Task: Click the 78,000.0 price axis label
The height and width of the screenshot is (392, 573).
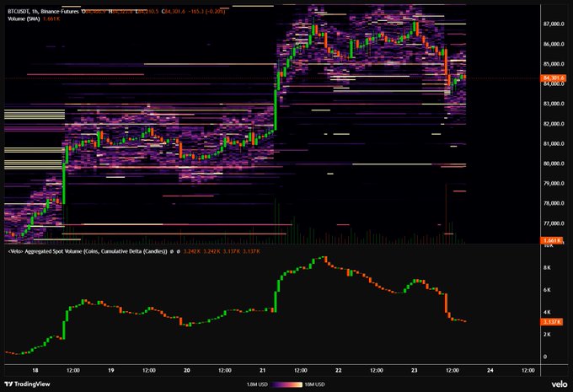Action: [x=554, y=203]
